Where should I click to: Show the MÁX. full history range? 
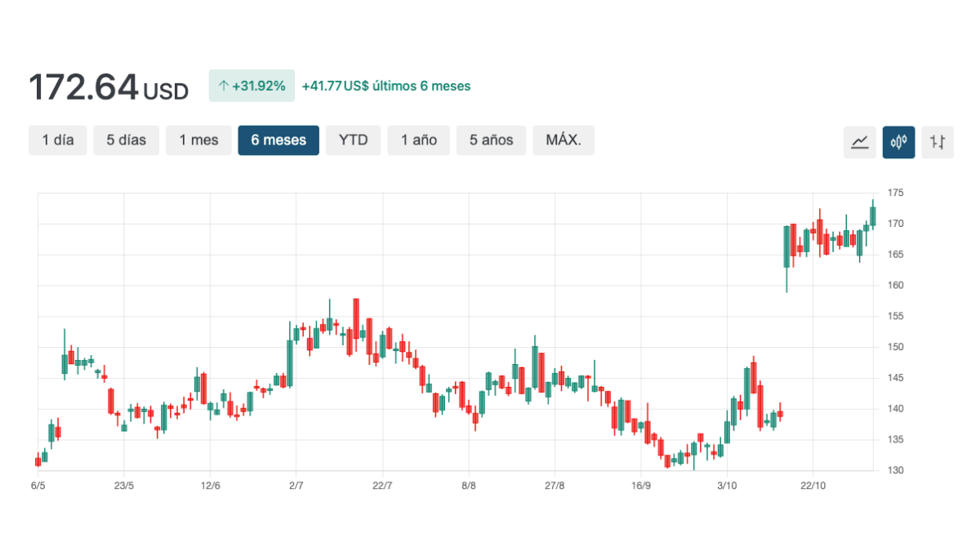[x=563, y=140]
